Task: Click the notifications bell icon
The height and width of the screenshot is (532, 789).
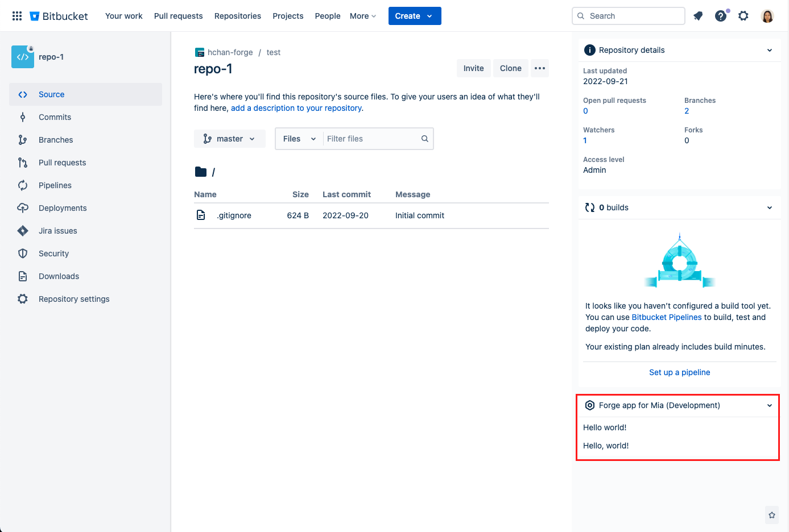Action: point(697,16)
